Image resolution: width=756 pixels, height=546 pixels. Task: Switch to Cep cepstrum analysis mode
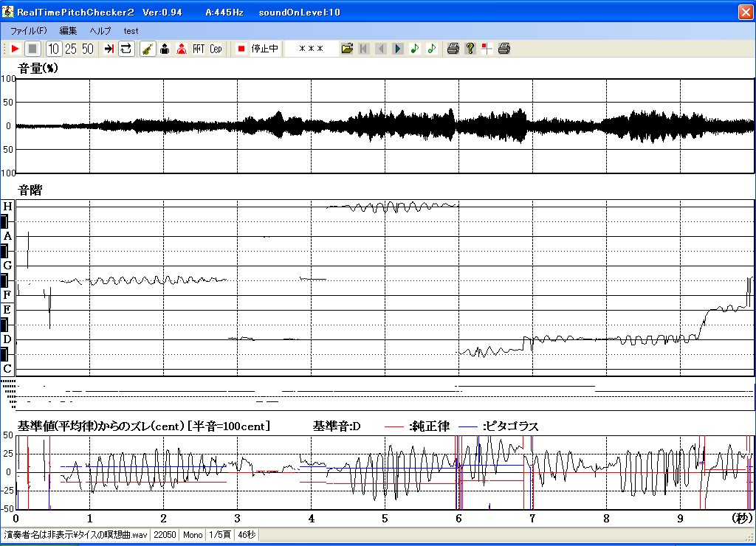click(x=216, y=49)
